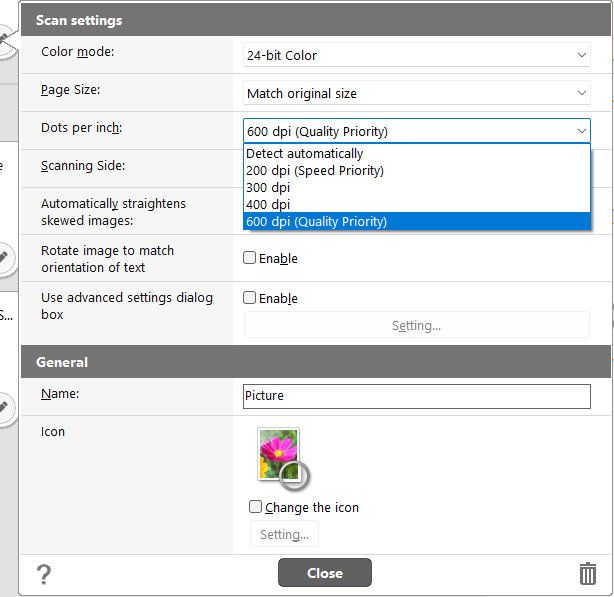Image resolution: width=614 pixels, height=597 pixels.
Task: Select the 300 dpi option
Action: [x=268, y=188]
